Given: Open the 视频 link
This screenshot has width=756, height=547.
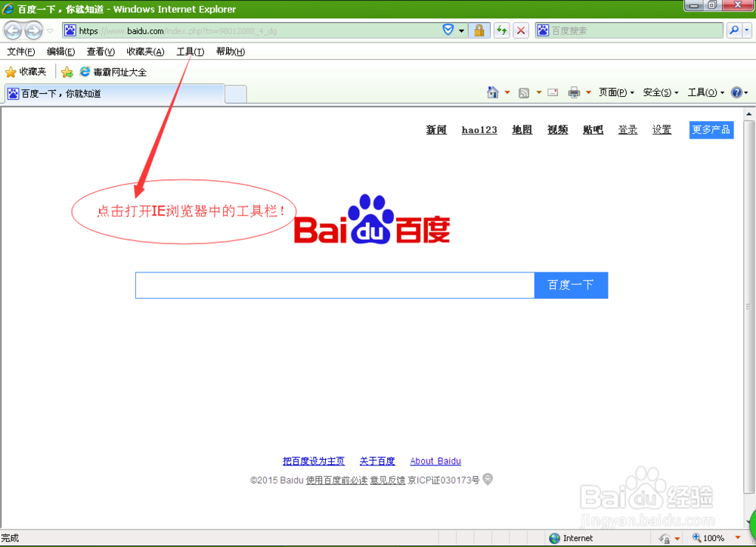Looking at the screenshot, I should (x=557, y=130).
